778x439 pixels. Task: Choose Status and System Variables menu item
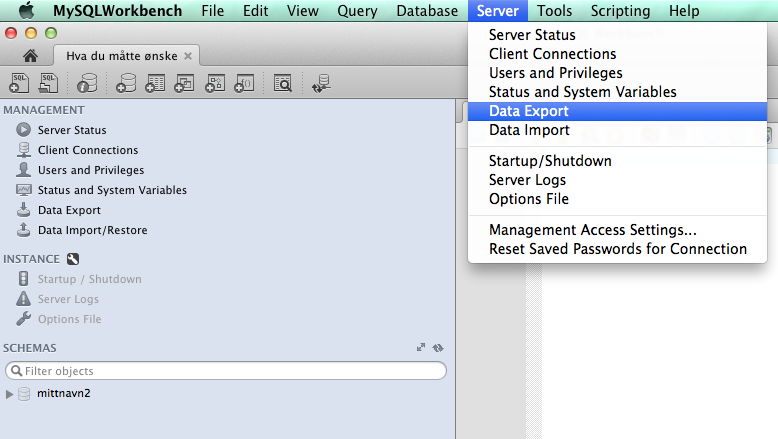[617, 92]
